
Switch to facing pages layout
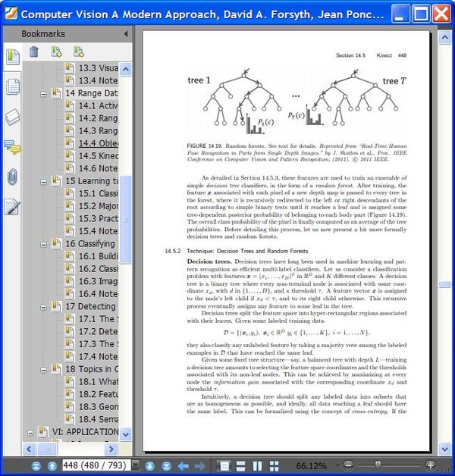pos(257,465)
